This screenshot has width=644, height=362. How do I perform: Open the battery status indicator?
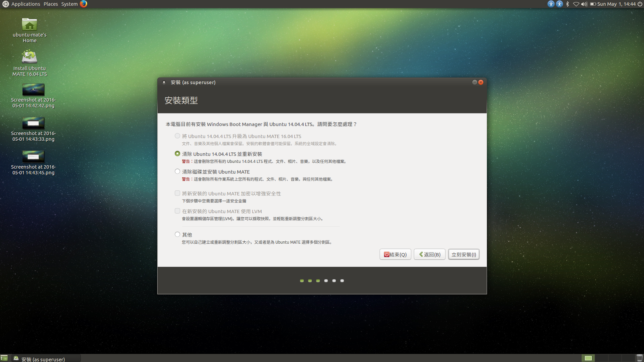click(593, 4)
